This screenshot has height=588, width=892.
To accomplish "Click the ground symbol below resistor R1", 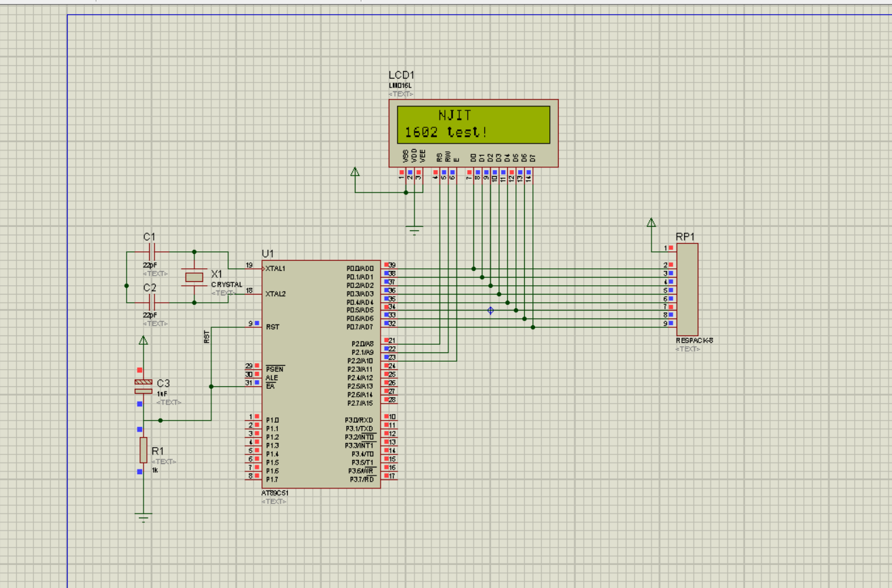I will click(x=143, y=518).
